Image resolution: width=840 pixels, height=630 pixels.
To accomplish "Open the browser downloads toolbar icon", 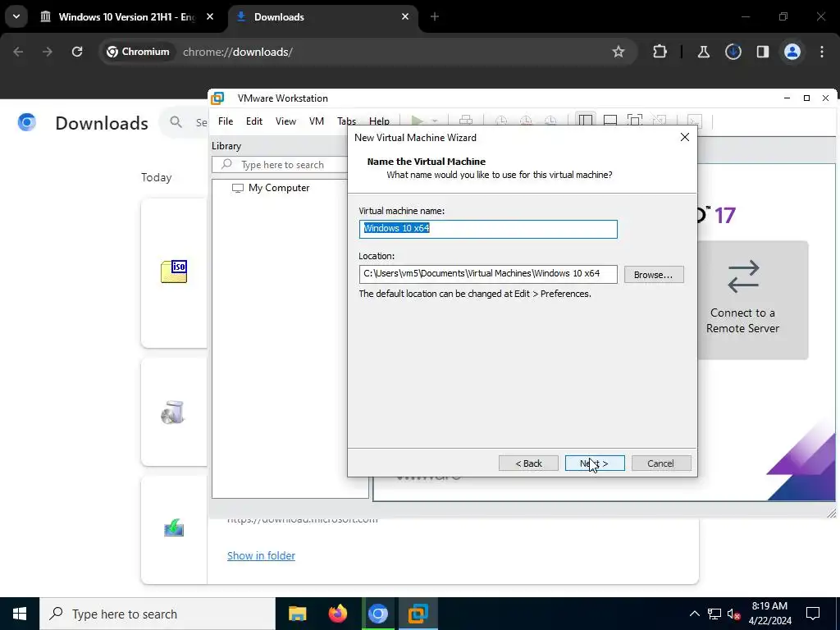I will [x=733, y=52].
